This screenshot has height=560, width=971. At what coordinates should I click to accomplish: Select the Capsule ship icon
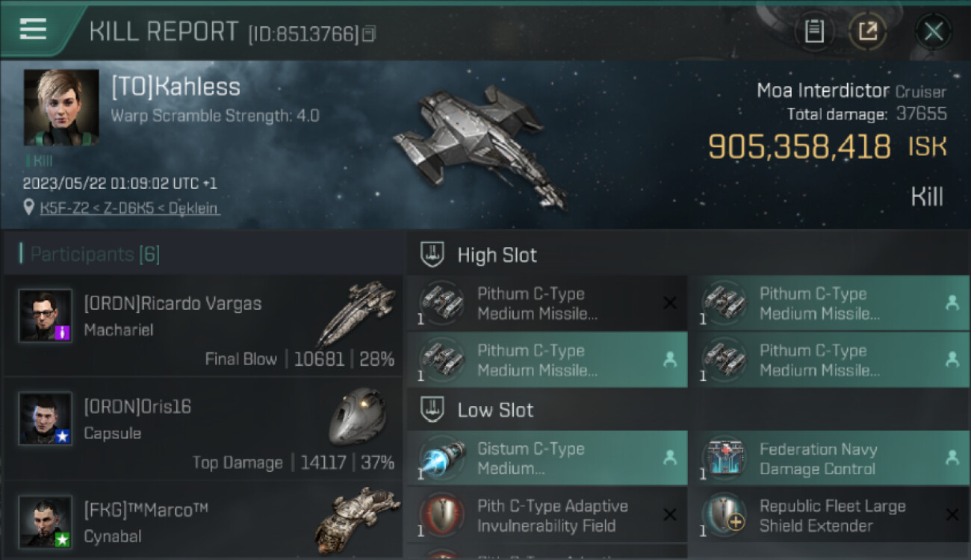pos(357,415)
